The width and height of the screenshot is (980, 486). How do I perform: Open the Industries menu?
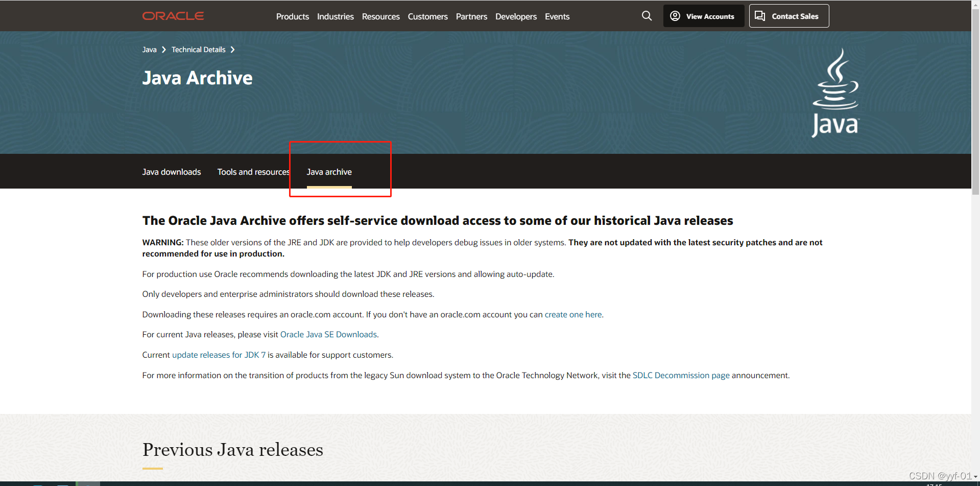336,16
